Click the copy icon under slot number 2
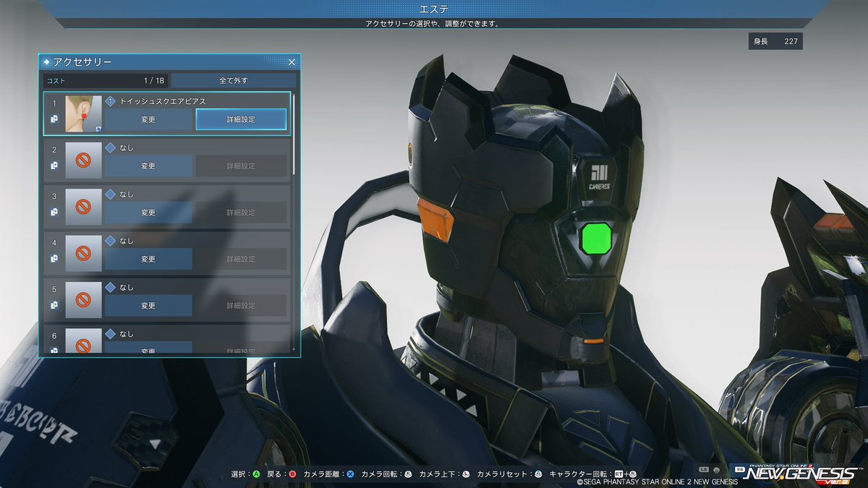 [54, 166]
